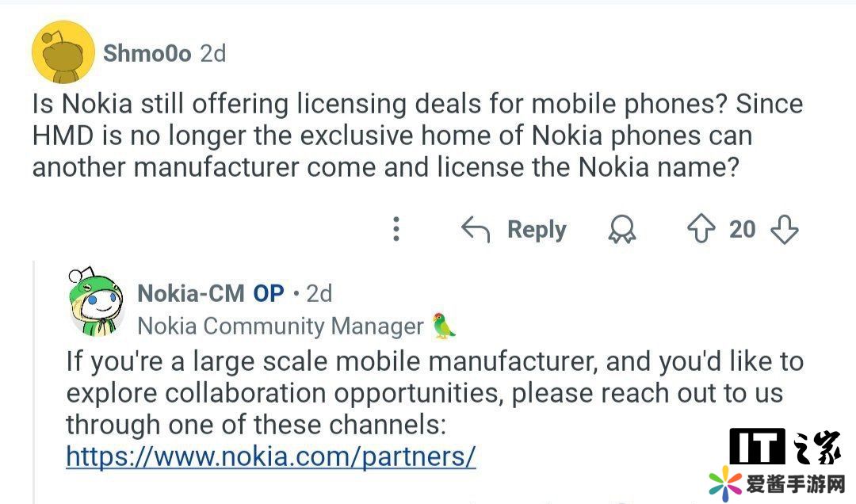
Task: Downvote Shmo0o's comment
Action: 784,229
